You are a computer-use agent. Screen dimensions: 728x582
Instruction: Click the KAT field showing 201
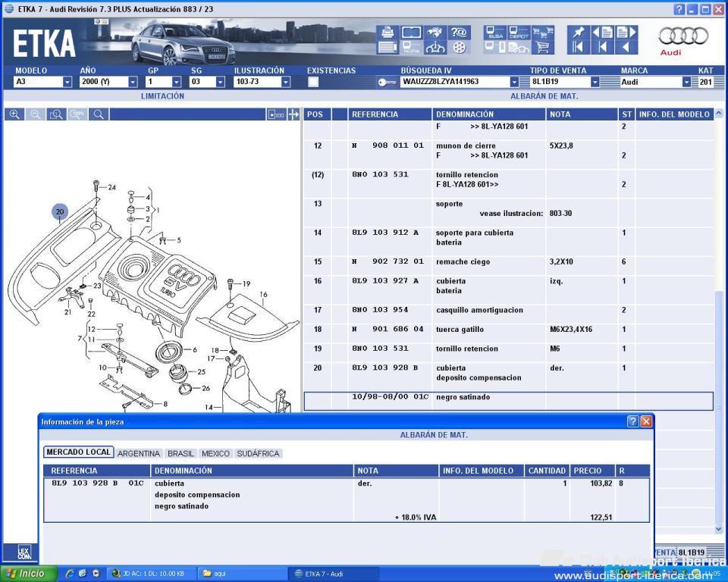point(705,82)
